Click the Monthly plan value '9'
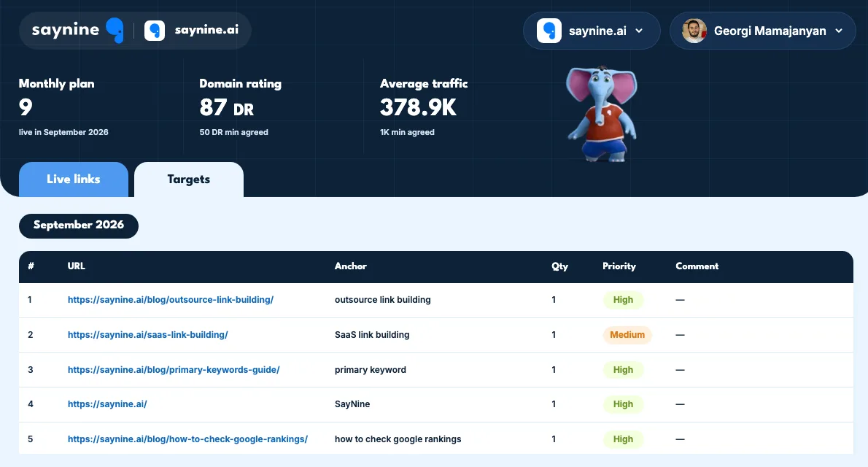Image resolution: width=868 pixels, height=467 pixels. [x=26, y=107]
